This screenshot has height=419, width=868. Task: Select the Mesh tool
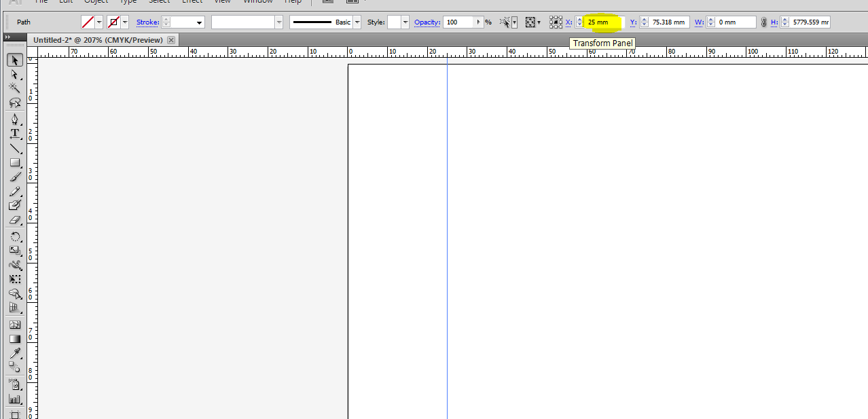14,325
